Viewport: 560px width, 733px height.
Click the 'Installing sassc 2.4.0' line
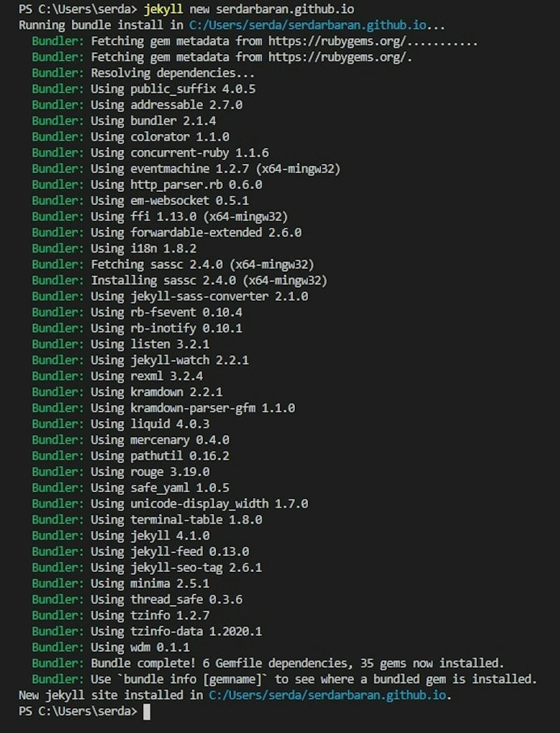(x=209, y=281)
